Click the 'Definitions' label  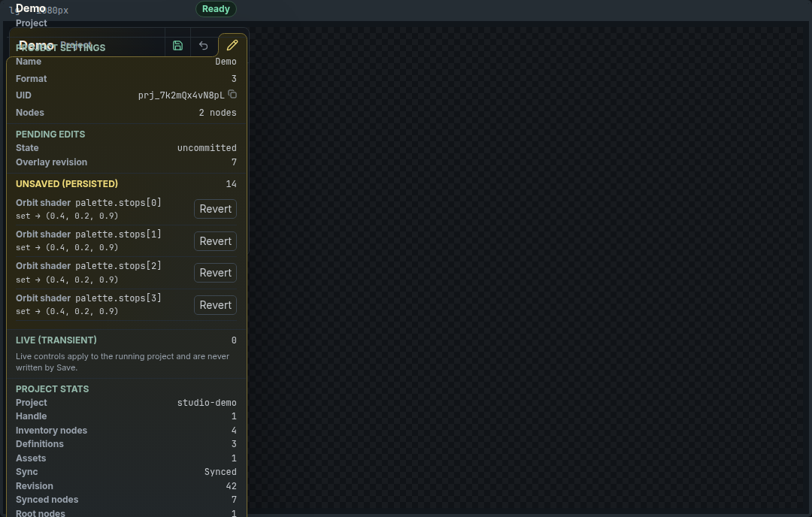coord(39,444)
